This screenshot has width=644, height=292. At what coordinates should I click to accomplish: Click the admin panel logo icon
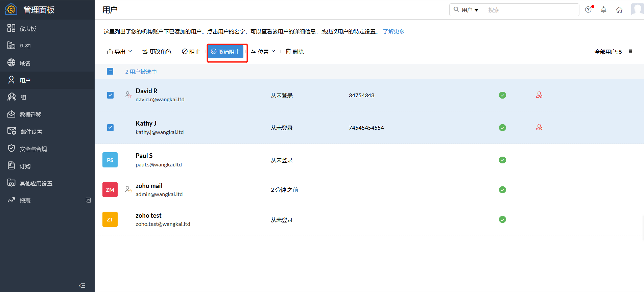coord(11,9)
